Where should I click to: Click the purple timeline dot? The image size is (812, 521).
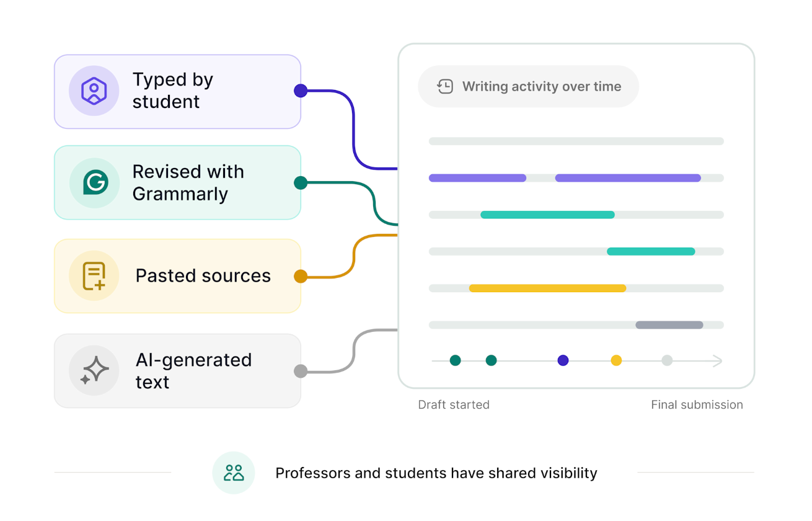pyautogui.click(x=563, y=360)
